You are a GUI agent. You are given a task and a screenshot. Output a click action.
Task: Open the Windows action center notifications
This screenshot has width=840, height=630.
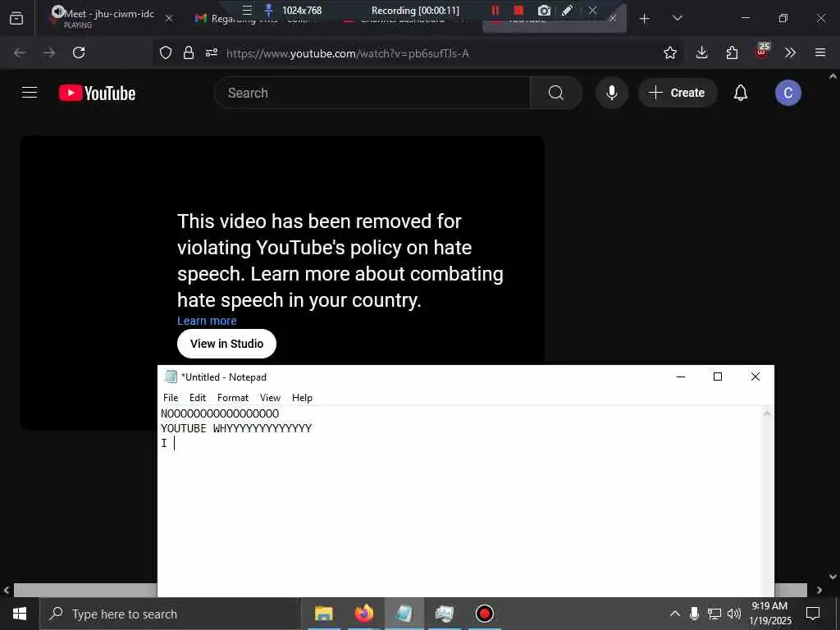coord(813,614)
